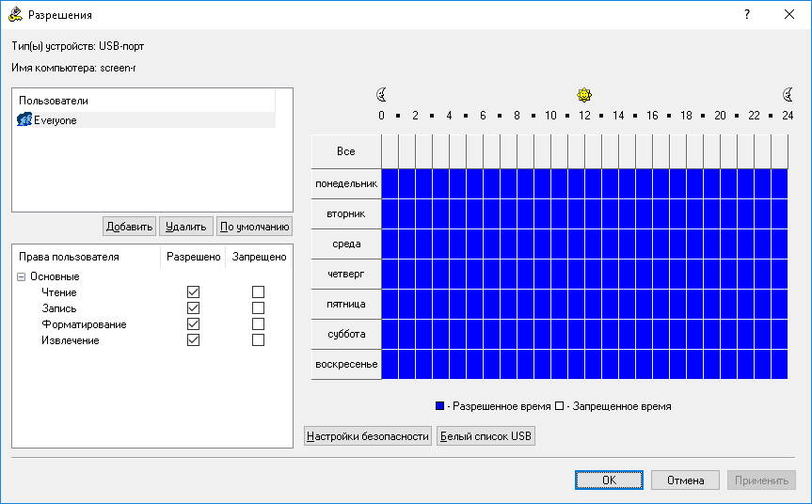812x504 pixels.
Task: Click the moon icon above hour 24
Action: [788, 95]
